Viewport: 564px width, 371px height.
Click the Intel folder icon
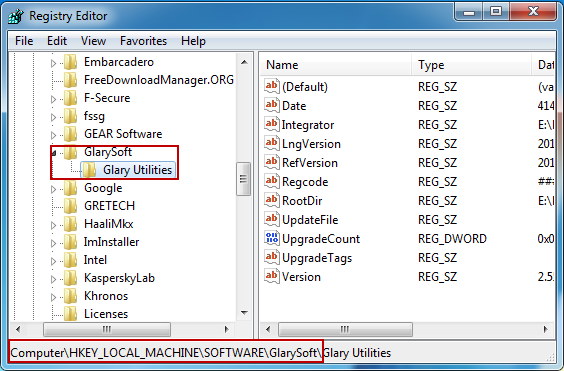point(70,260)
